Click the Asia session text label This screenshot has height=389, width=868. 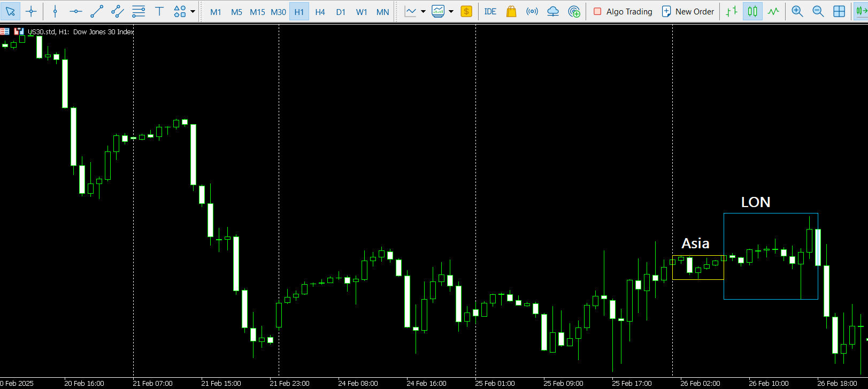click(x=695, y=243)
